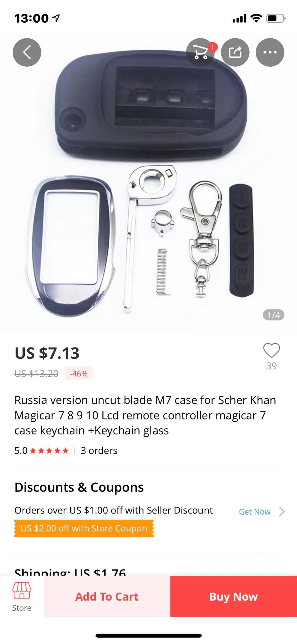
Task: Go back using the left arrow button
Action: (27, 52)
